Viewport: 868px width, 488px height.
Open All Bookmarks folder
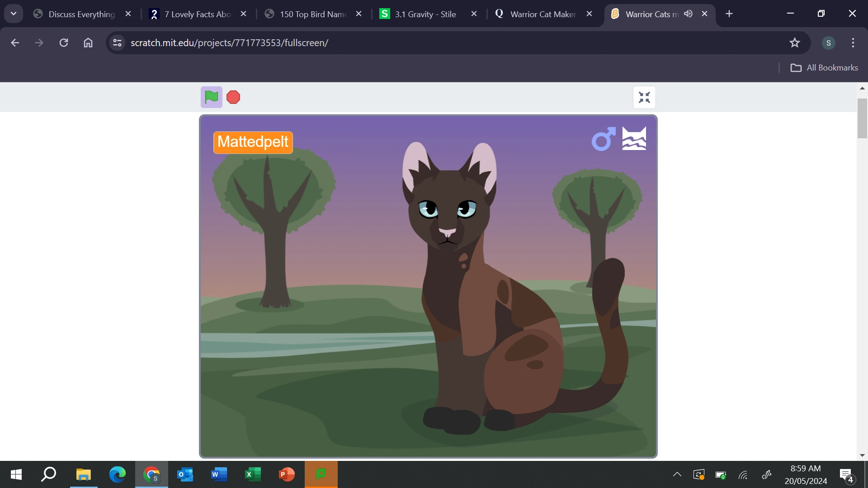[824, 68]
